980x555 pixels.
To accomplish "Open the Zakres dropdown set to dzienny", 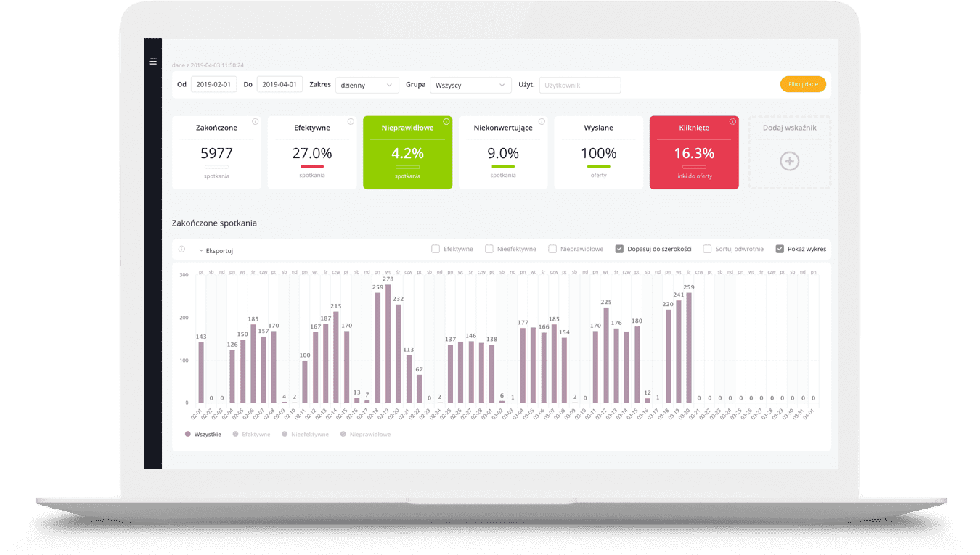I will pyautogui.click(x=367, y=85).
